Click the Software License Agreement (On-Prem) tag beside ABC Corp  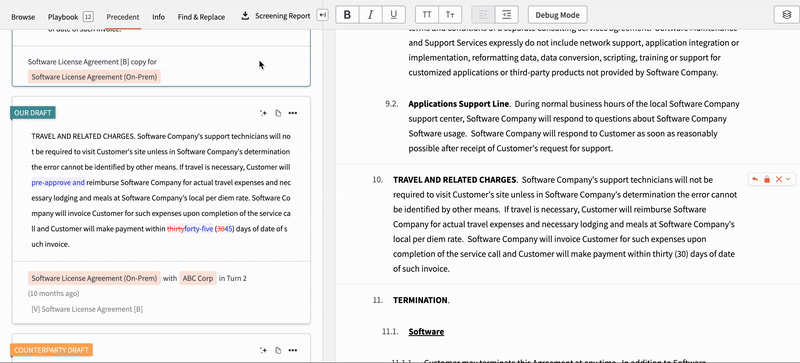pos(94,278)
